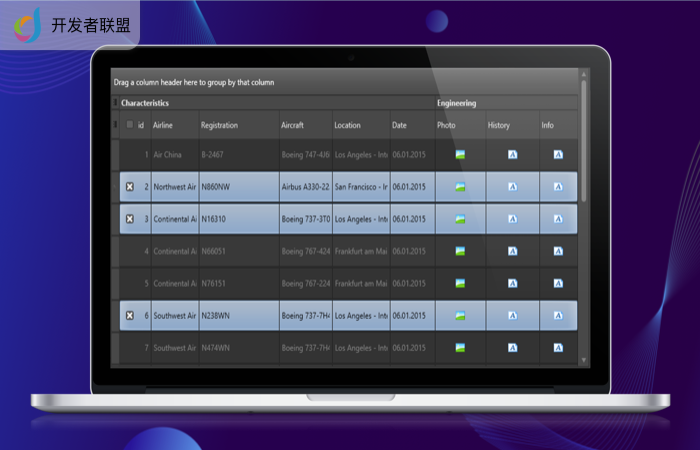This screenshot has width=700, height=450.
Task: Click the History icon for Northwest Airlines row
Action: point(512,187)
